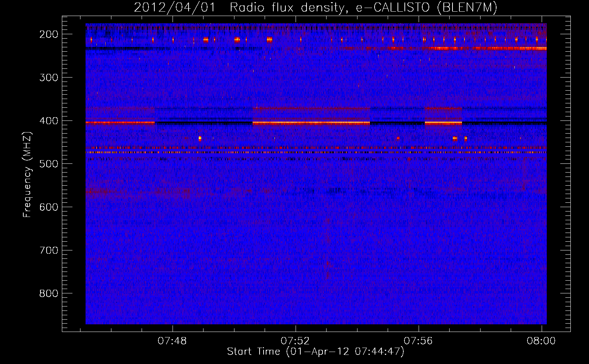Click the '700' frequency tick label
Screen dimensions: 589x364
pyautogui.click(x=49, y=250)
